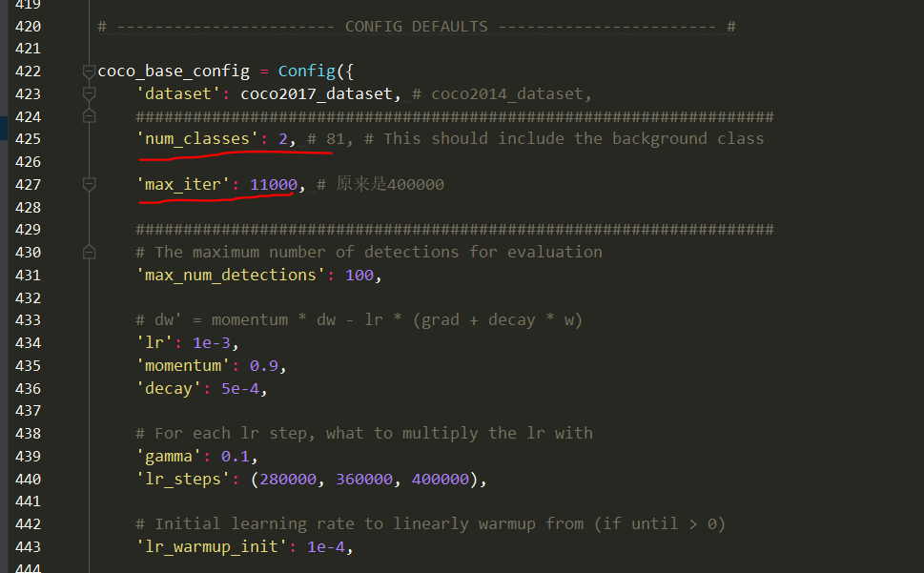Click line number 425 in gutter
The height and width of the screenshot is (573, 924).
pos(28,139)
